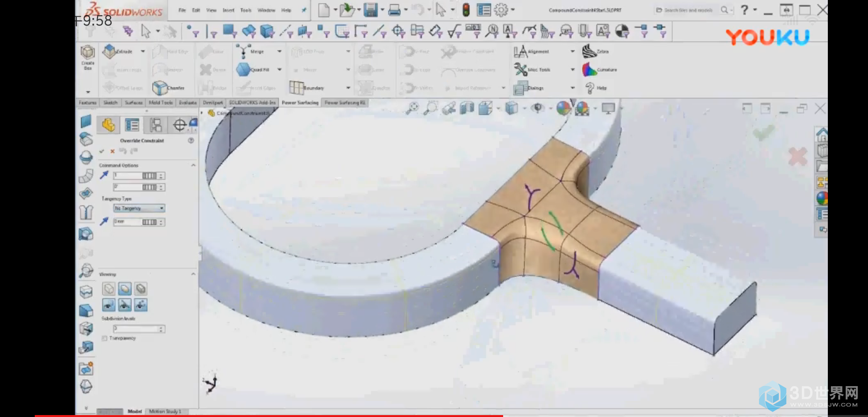Switch to the Motion Study 1 tab
This screenshot has height=417, width=868.
click(x=165, y=412)
